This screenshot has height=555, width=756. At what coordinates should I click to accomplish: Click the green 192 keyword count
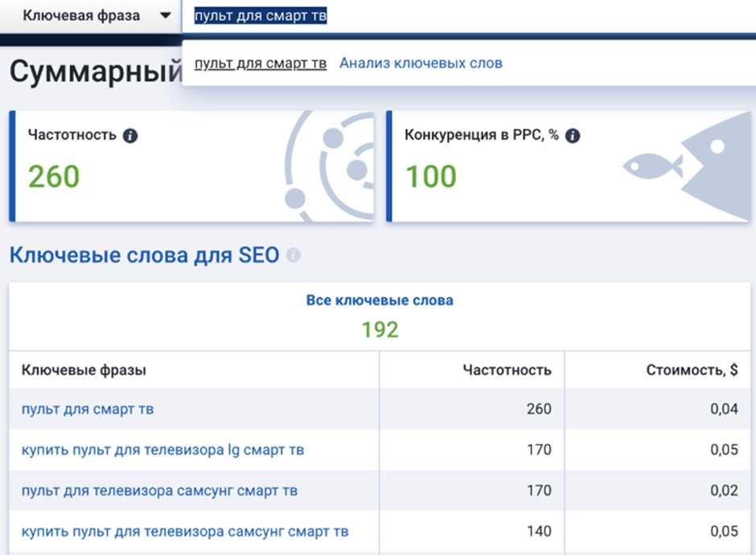(x=380, y=329)
